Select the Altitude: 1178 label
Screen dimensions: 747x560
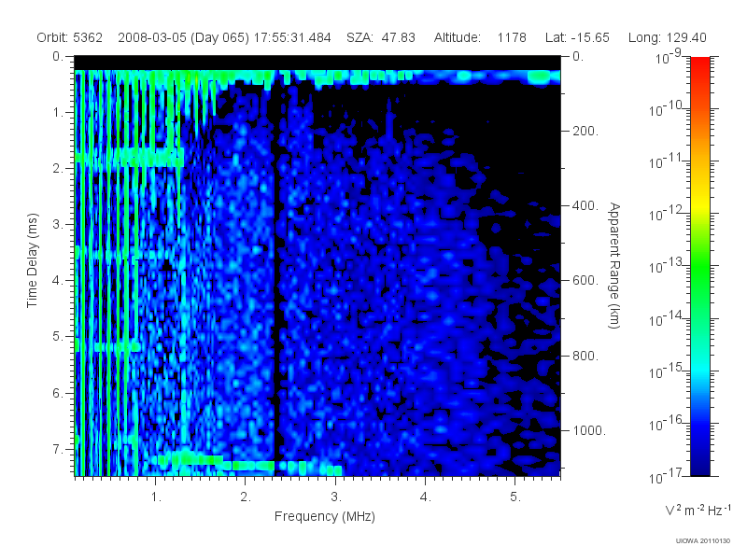pos(480,37)
